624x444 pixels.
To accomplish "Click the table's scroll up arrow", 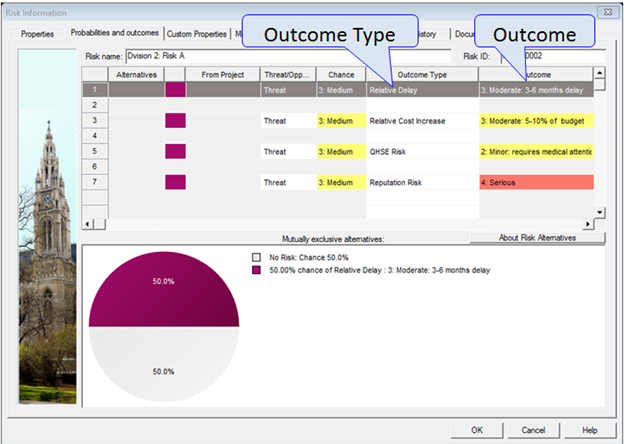I will pyautogui.click(x=600, y=74).
